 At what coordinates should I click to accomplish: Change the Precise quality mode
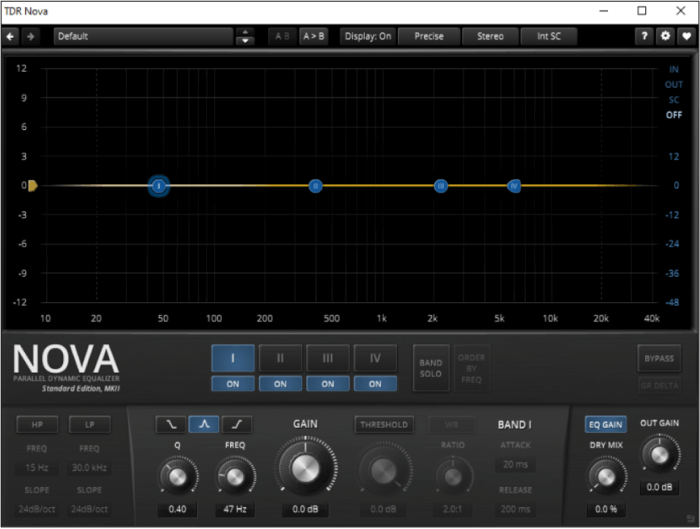429,37
